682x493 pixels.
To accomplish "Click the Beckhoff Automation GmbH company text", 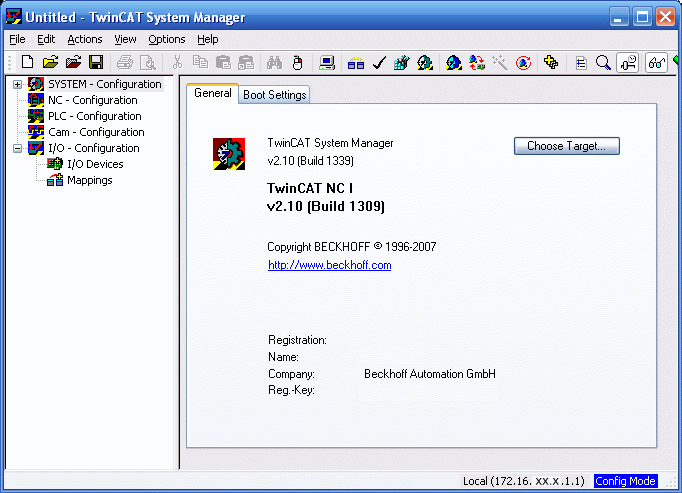I will click(430, 374).
